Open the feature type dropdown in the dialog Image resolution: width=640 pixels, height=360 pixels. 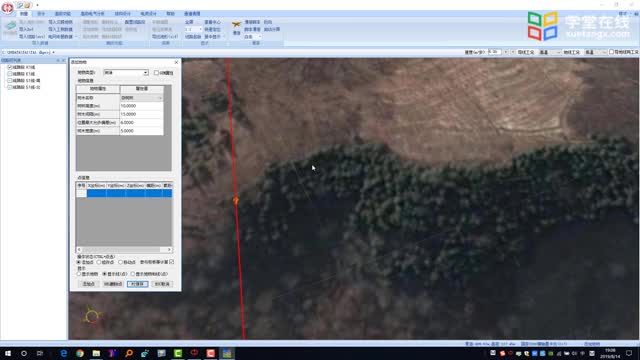[x=126, y=73]
